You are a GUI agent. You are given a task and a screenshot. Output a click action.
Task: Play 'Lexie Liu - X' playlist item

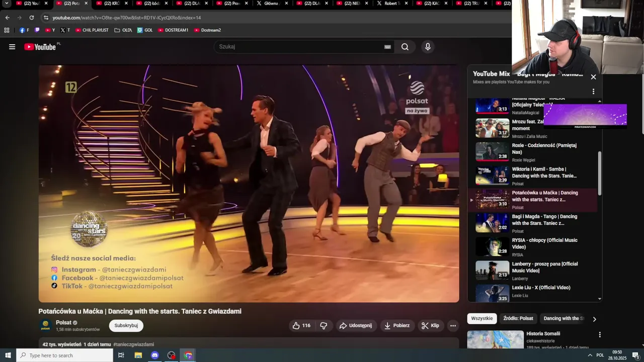tap(533, 293)
